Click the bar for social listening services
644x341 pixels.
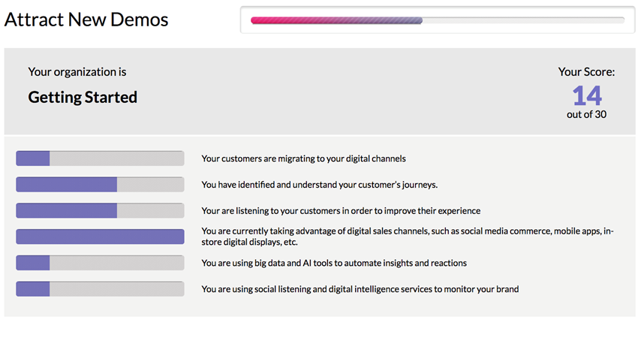click(x=100, y=289)
